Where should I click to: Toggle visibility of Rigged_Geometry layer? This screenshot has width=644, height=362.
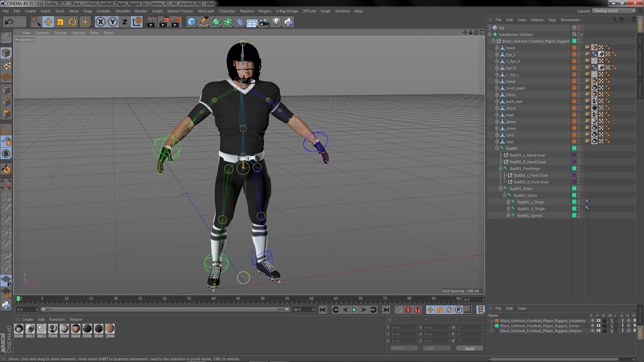pos(598,321)
